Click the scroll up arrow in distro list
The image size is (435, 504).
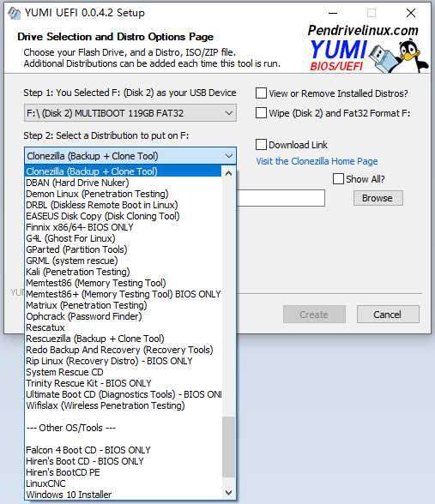229,173
